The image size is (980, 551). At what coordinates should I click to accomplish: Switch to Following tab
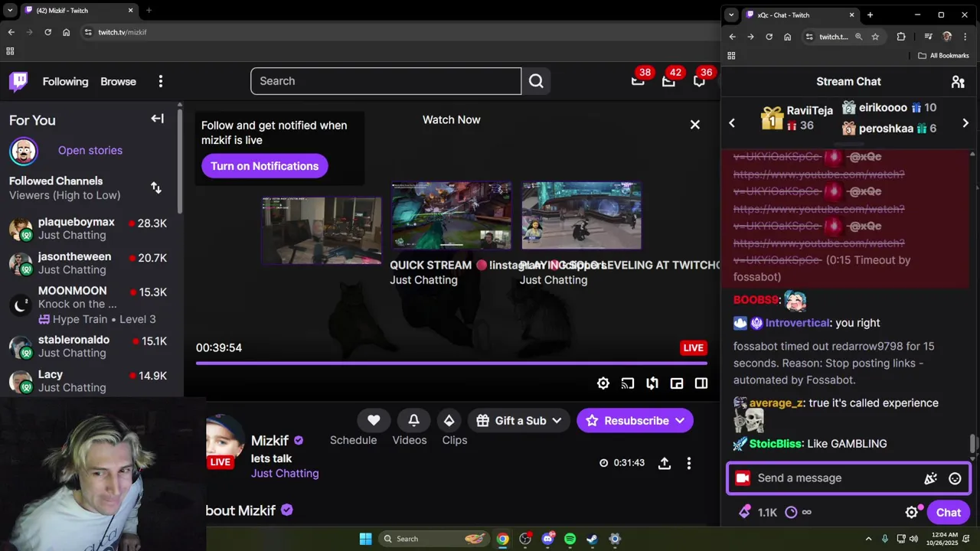click(65, 81)
